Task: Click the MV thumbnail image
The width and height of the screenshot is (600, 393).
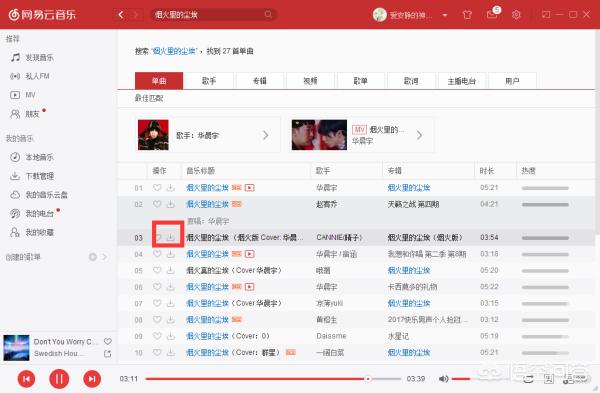Action: click(x=319, y=135)
